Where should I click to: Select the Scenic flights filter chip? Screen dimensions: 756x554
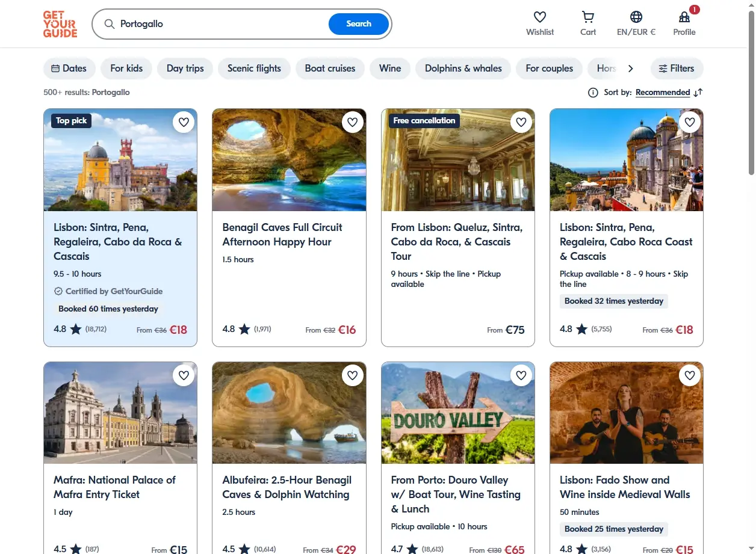pos(254,69)
